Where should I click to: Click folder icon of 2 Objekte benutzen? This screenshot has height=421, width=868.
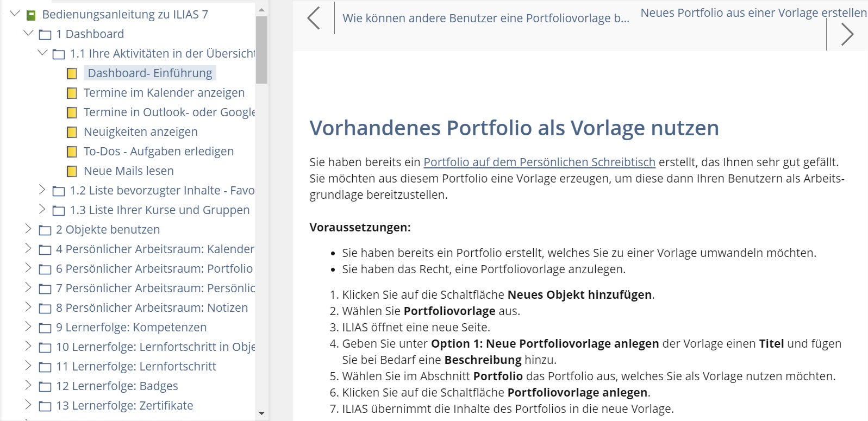[x=45, y=230]
